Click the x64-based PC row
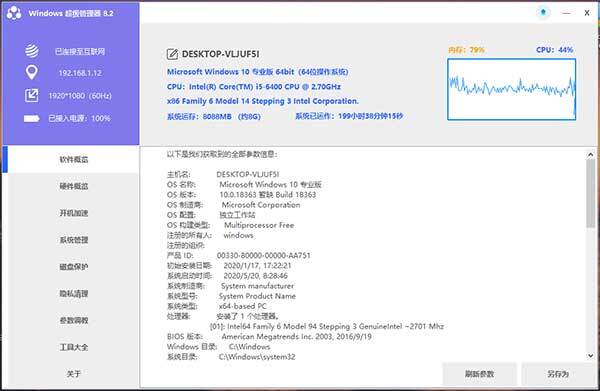This screenshot has width=600, height=391. [x=217, y=306]
